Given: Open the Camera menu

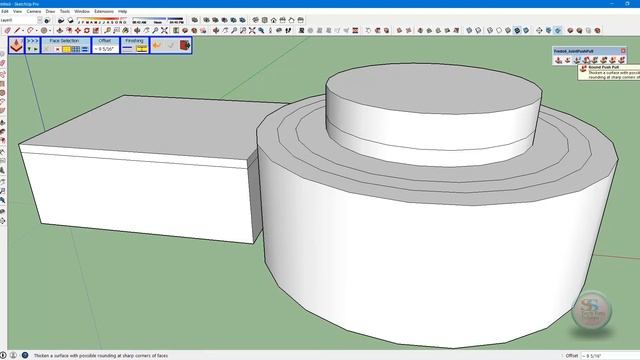Looking at the screenshot, I should point(34,11).
